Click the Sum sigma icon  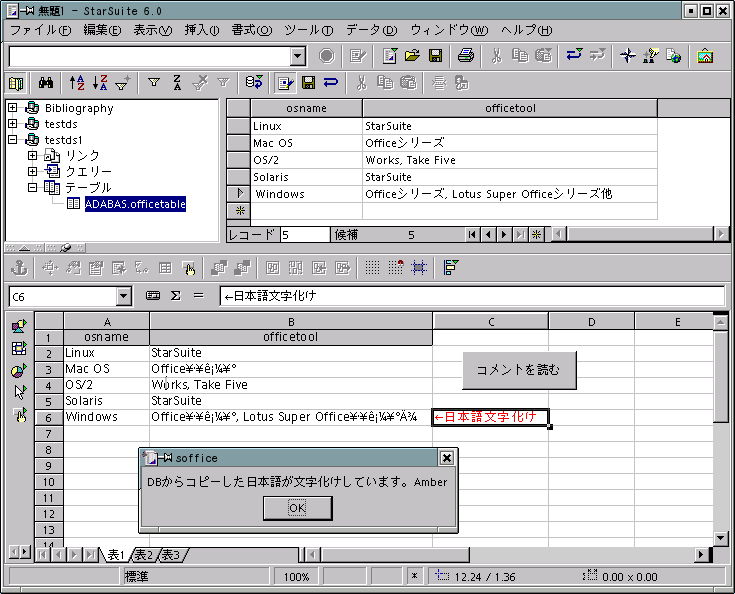click(176, 296)
